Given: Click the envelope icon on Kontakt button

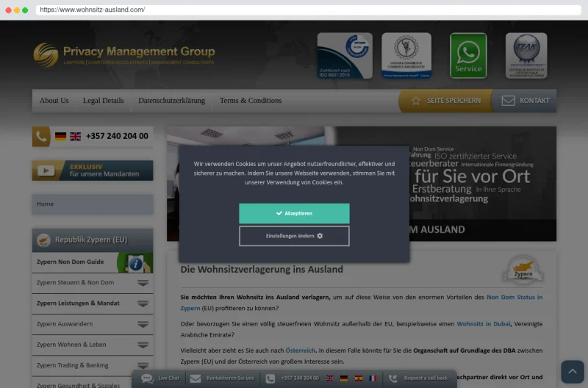Looking at the screenshot, I should coord(508,101).
